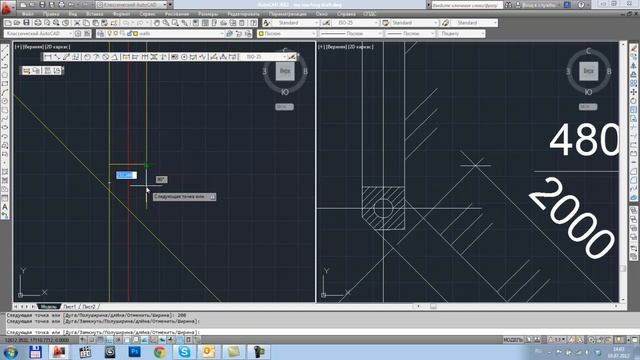Screen dimensions: 640x360
Task: Open Skype from the Windows taskbar
Action: 184,352
